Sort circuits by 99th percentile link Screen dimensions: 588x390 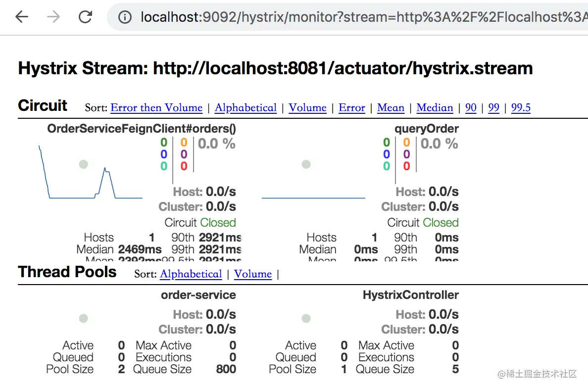click(493, 107)
